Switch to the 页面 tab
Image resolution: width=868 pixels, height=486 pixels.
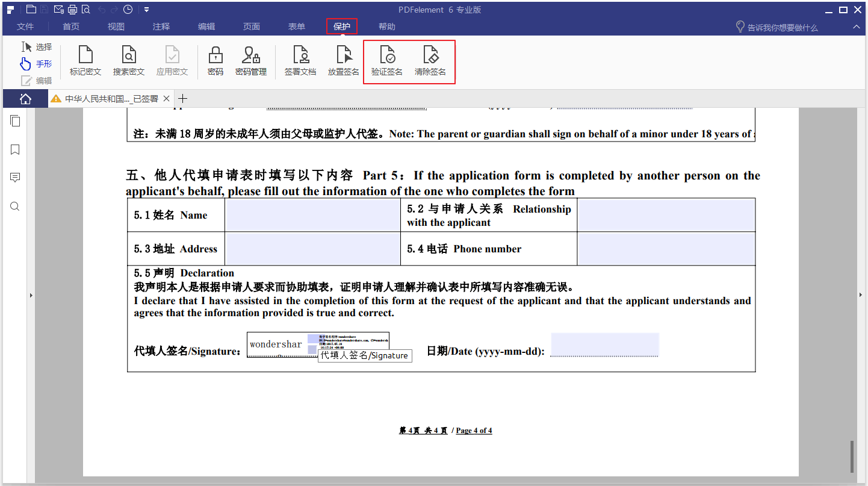252,26
